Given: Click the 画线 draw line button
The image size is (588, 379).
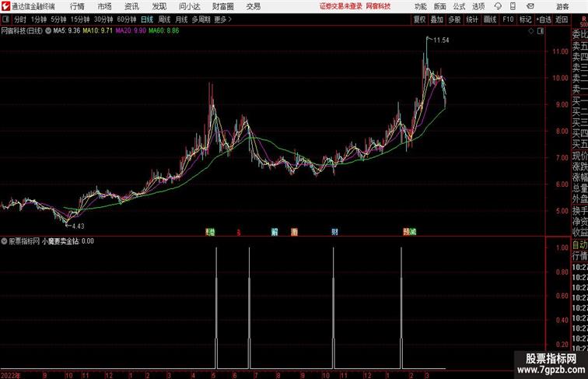Looking at the screenshot, I should pos(490,19).
